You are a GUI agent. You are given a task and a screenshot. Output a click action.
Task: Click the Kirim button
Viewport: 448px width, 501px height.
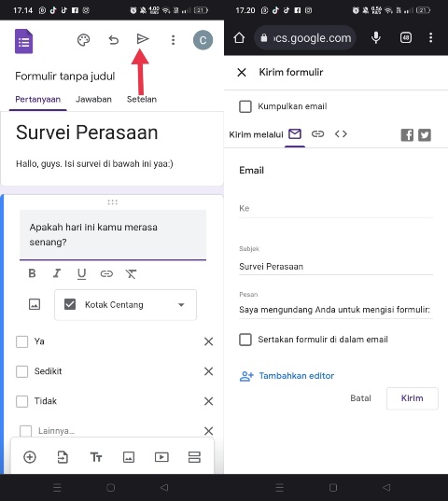tap(413, 398)
